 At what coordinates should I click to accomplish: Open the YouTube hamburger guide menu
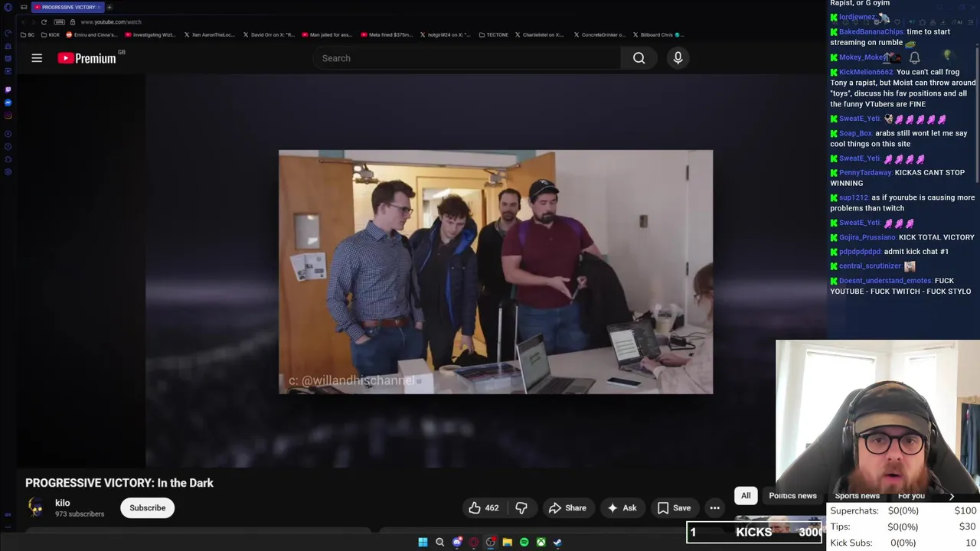coord(37,58)
